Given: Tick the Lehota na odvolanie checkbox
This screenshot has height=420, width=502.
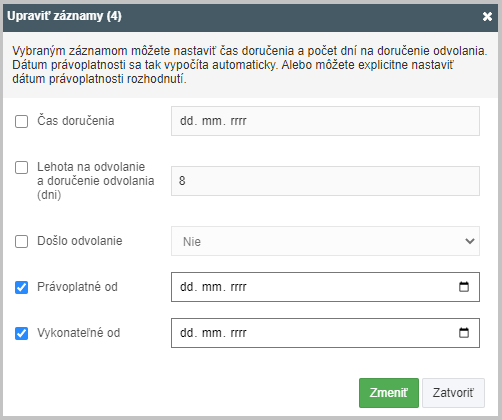Looking at the screenshot, I should pos(21,167).
